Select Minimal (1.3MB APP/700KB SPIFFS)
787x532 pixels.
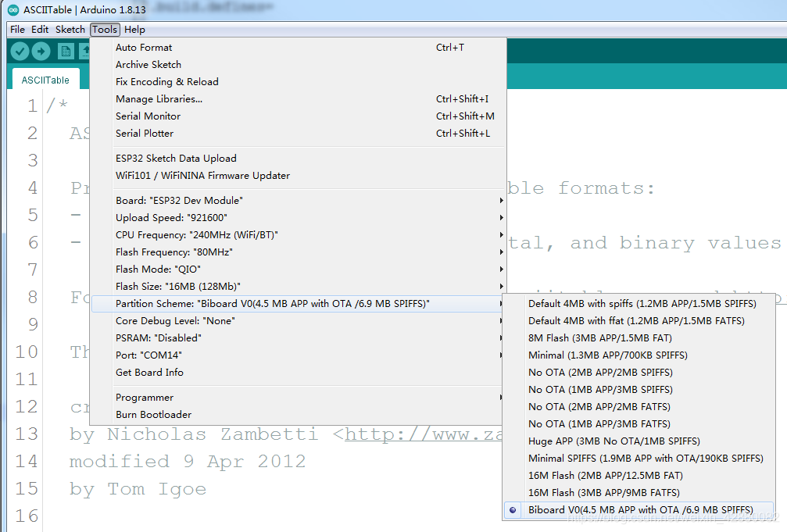(x=638, y=355)
